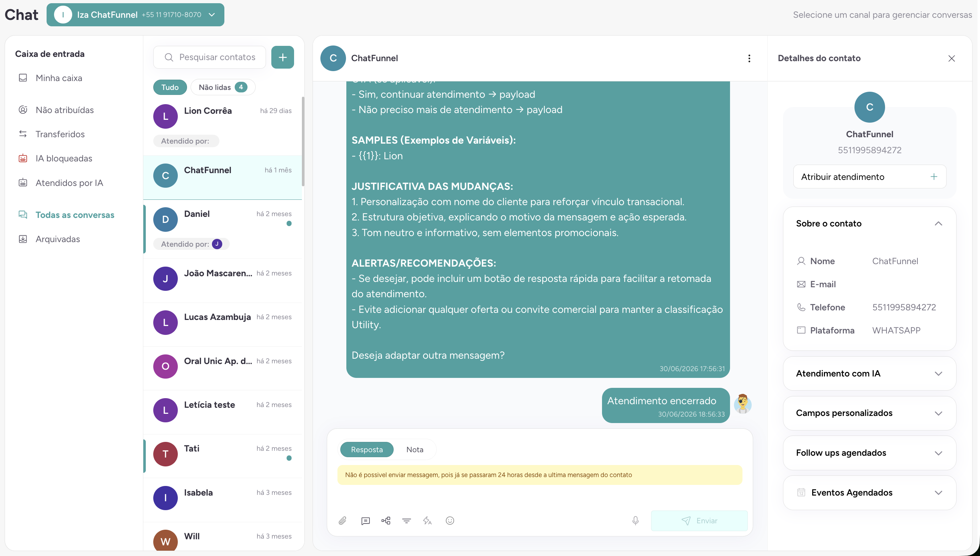Click the WHATSAPP platform value
This screenshot has height=556, width=980.
coord(896,330)
